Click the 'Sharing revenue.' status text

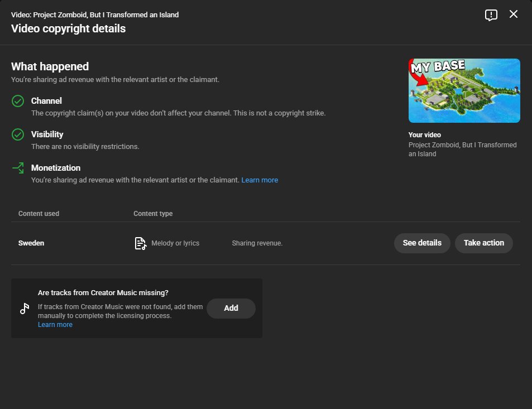coord(257,243)
